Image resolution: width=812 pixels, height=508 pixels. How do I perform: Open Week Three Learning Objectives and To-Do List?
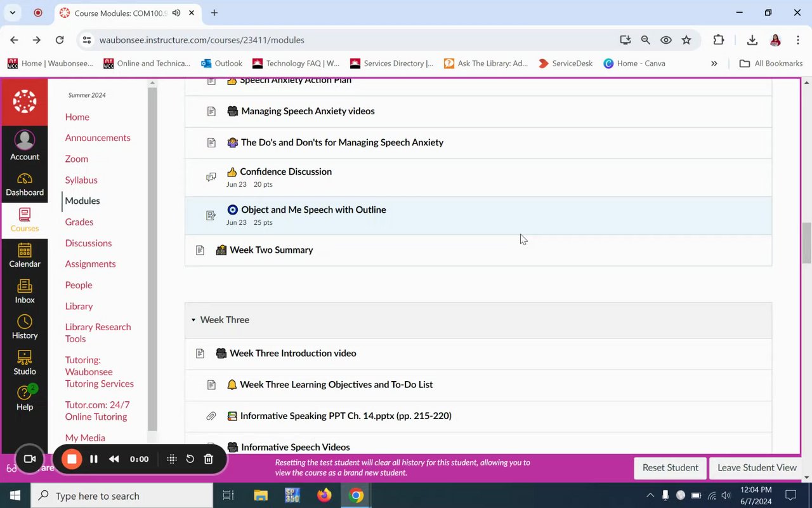point(336,385)
